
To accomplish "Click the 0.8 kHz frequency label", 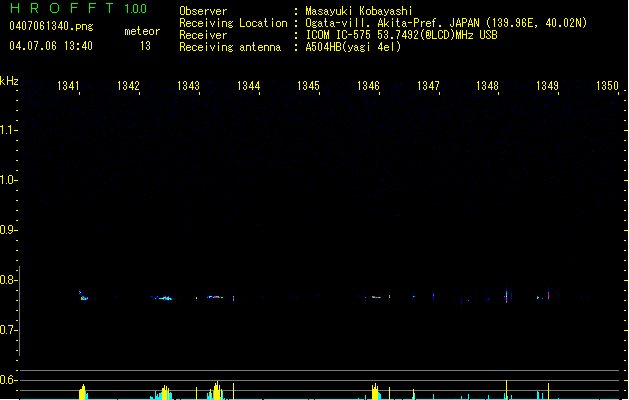I will (x=8, y=280).
